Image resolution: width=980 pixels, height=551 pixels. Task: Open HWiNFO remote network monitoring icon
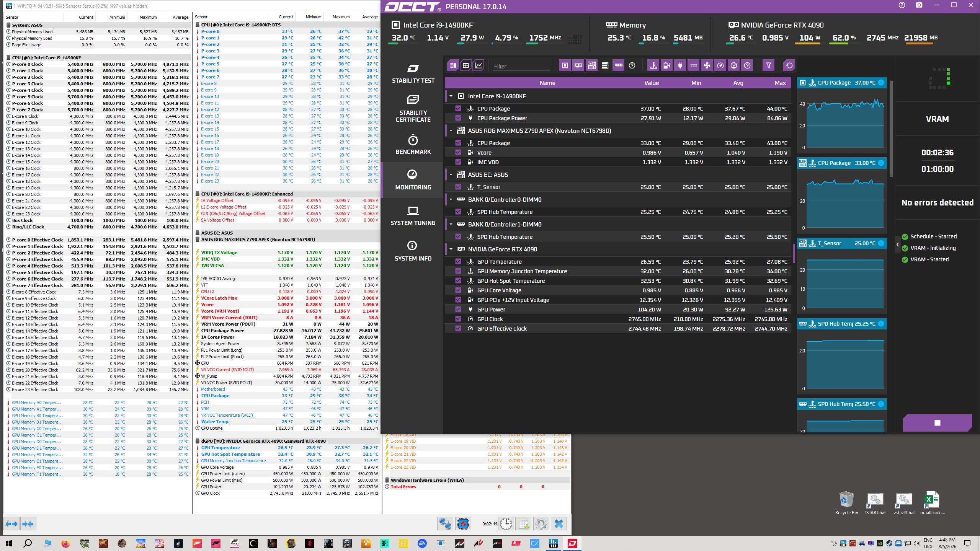(x=445, y=524)
